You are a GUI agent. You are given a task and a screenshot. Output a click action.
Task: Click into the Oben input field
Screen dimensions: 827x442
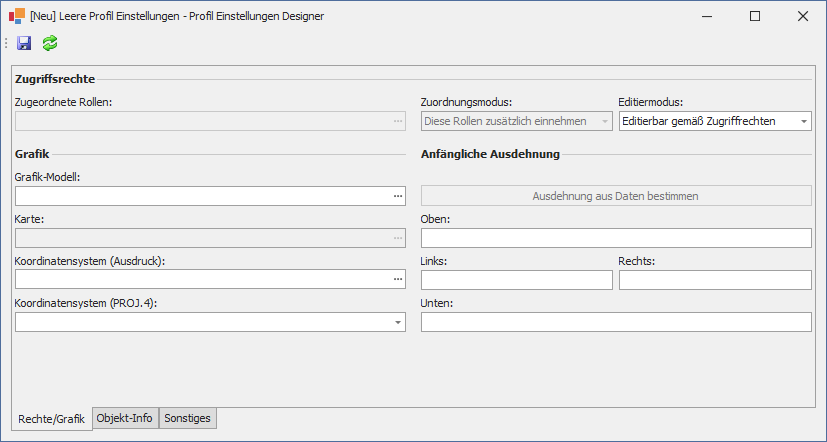click(615, 238)
